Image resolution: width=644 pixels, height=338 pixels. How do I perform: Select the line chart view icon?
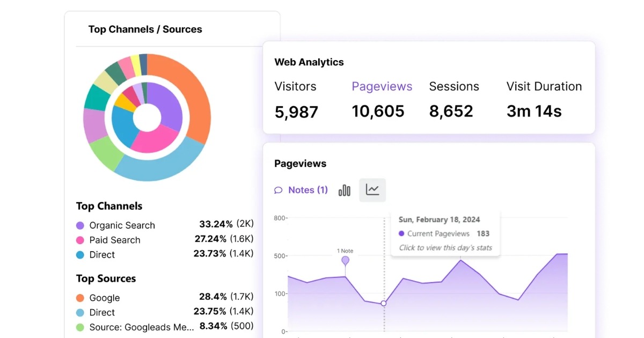[372, 190]
